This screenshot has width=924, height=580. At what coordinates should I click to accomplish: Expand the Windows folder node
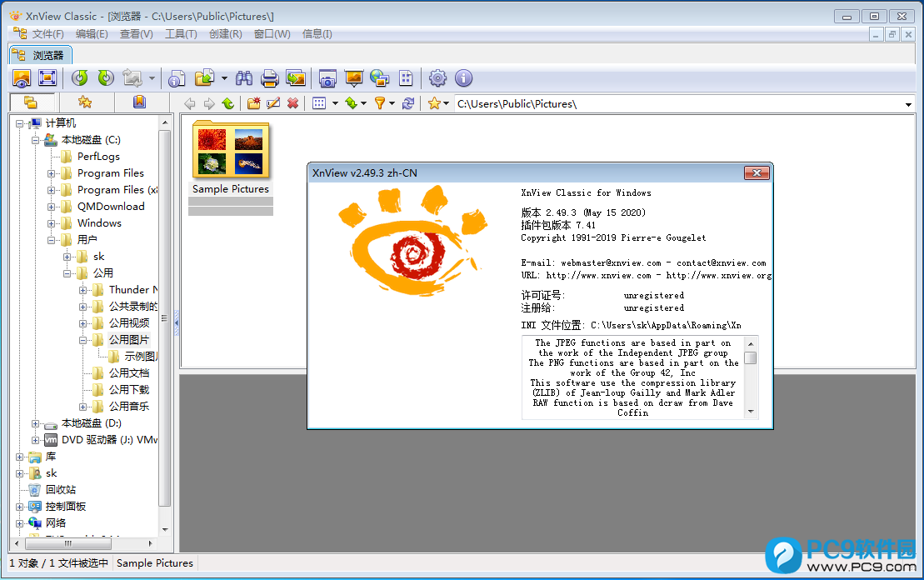[52, 224]
